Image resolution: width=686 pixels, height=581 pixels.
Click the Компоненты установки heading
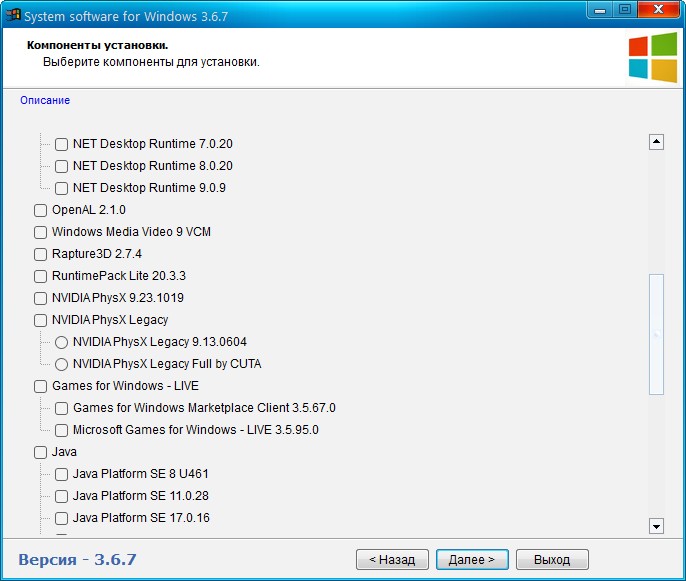pos(98,45)
